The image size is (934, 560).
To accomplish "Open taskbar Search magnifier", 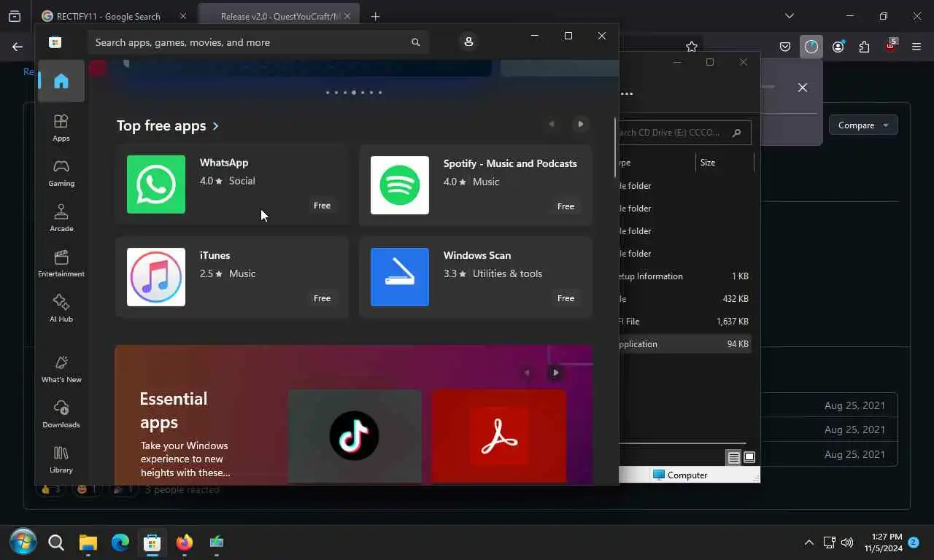I will tap(55, 542).
